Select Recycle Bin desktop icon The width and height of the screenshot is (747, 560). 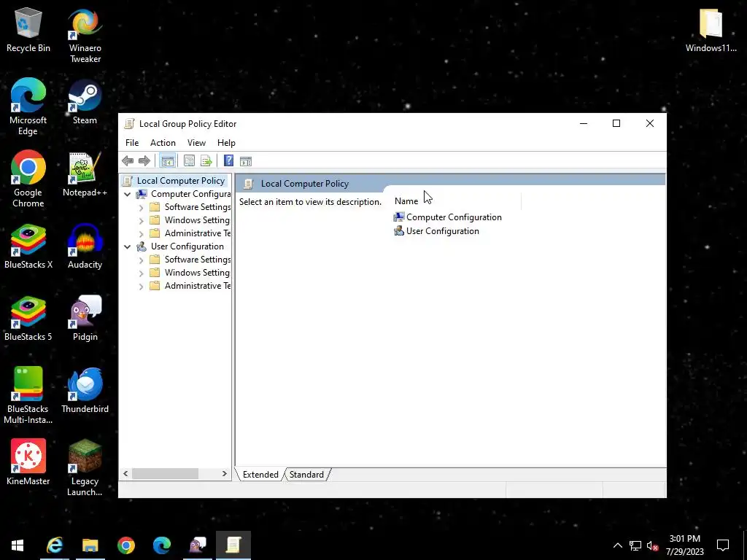point(28,31)
